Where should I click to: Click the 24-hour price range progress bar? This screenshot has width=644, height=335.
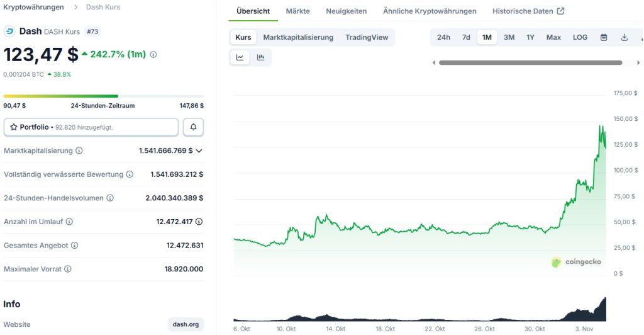[x=104, y=96]
